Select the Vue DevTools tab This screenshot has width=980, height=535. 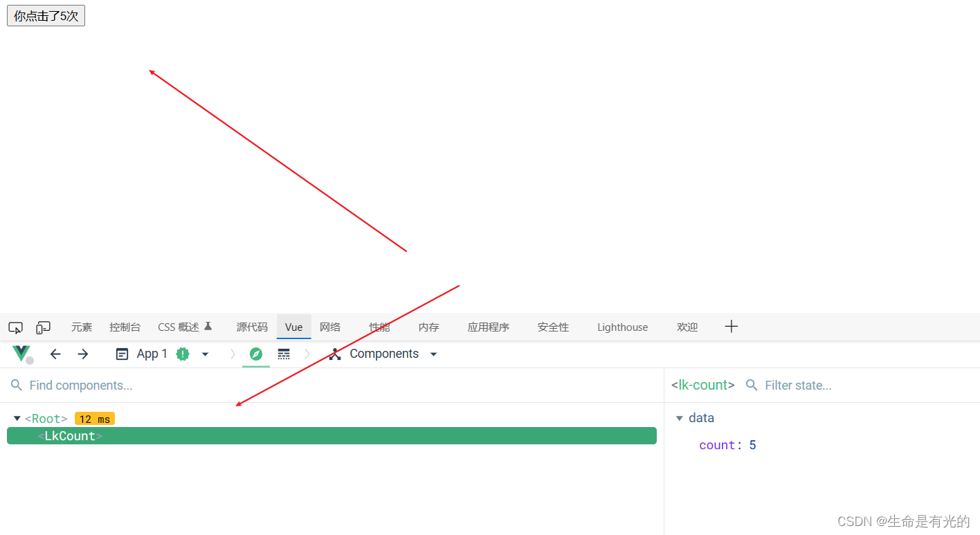pos(294,327)
